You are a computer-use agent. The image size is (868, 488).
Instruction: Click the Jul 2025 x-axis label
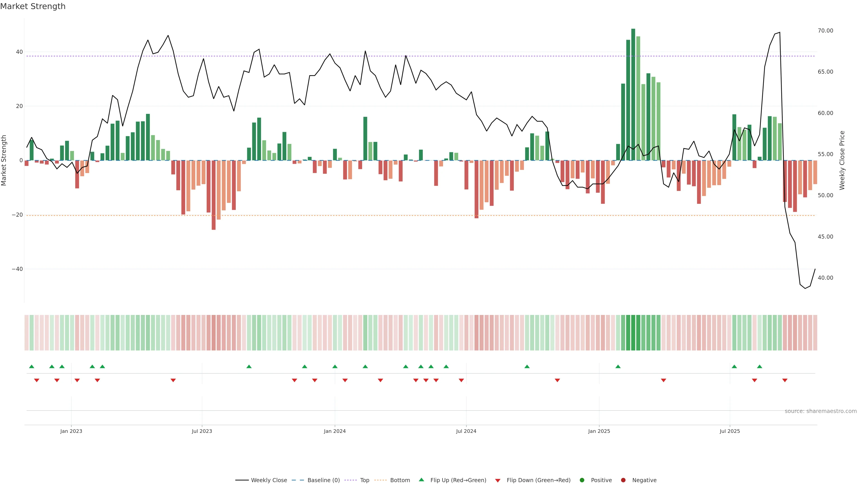click(x=729, y=431)
